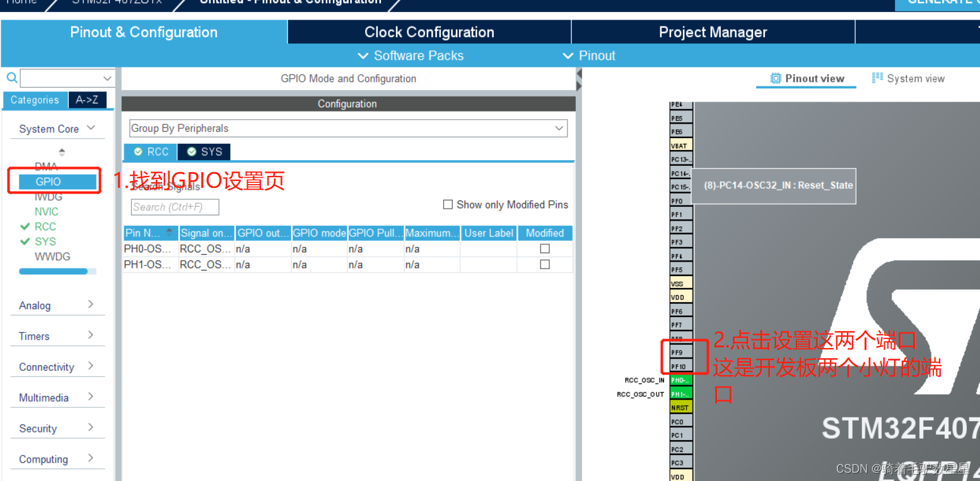Switch to Clock Configuration tab
The image size is (980, 481).
click(x=429, y=32)
